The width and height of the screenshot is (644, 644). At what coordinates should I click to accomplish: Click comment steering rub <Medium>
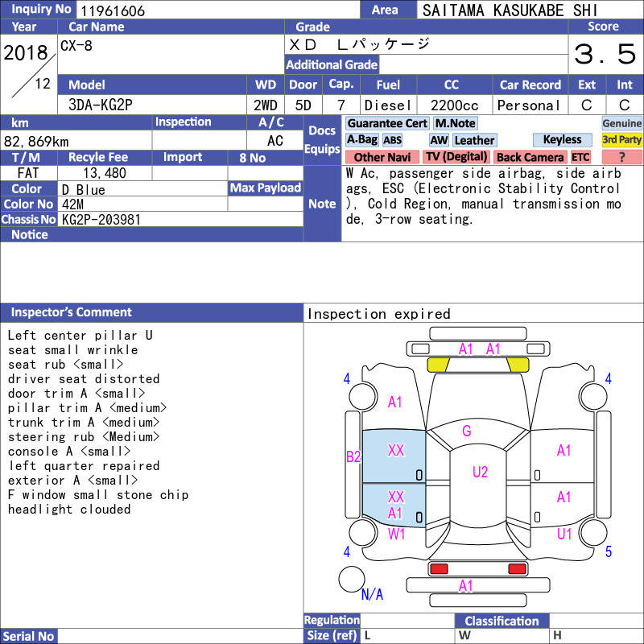click(x=84, y=437)
